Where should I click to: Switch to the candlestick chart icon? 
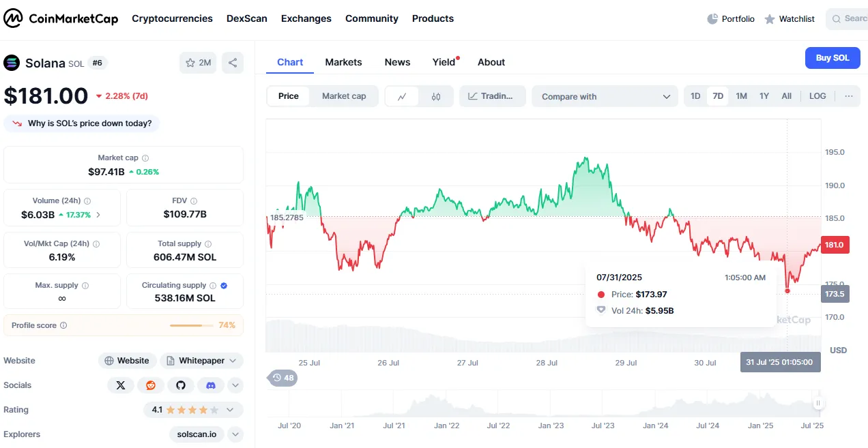436,97
